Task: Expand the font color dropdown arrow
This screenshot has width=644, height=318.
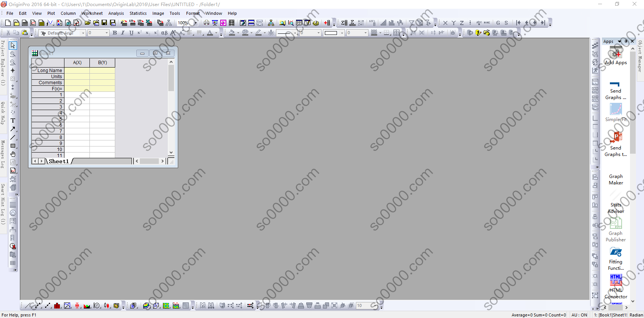Action: pyautogui.click(x=216, y=33)
